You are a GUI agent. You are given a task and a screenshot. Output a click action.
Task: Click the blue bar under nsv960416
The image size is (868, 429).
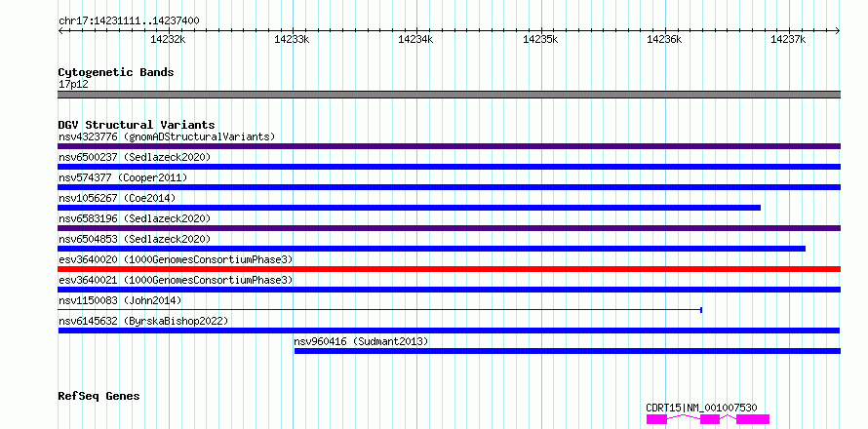coord(568,351)
